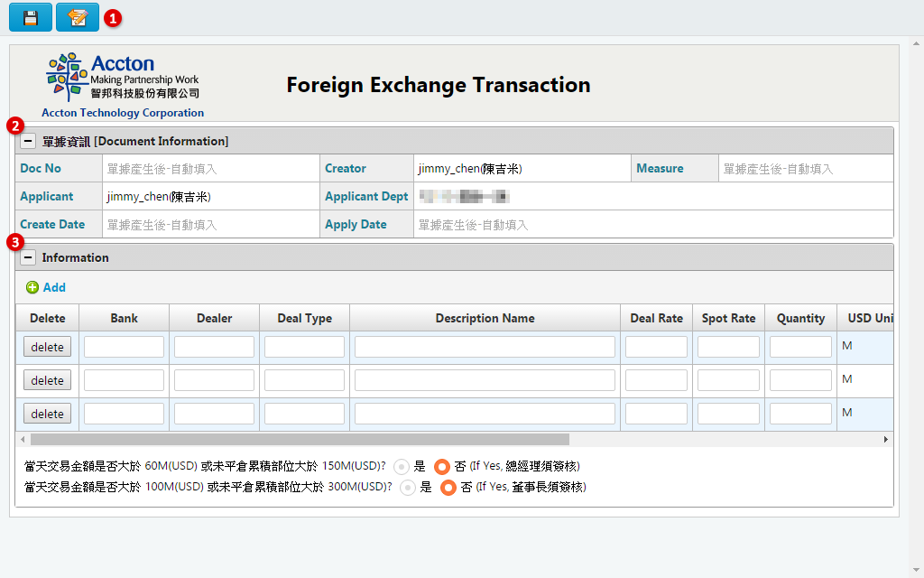Collapse the Information section

coord(28,257)
